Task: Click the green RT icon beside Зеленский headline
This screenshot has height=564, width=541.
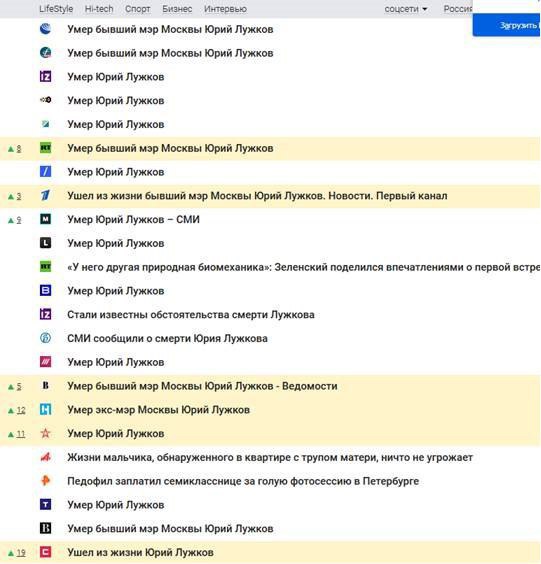Action: 45,267
